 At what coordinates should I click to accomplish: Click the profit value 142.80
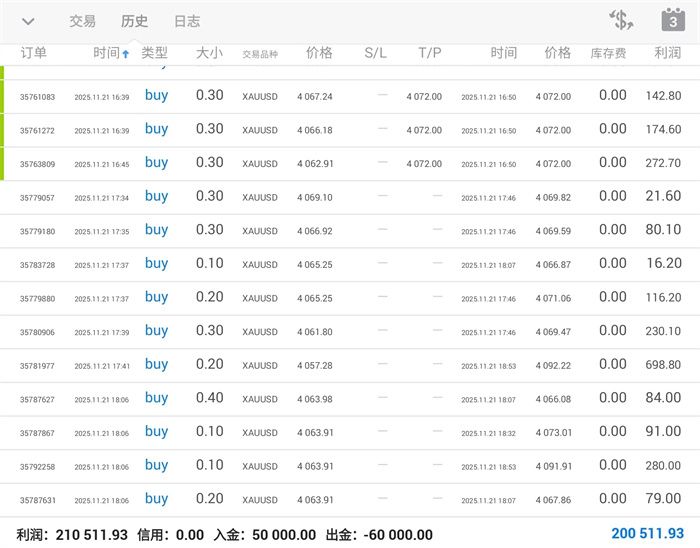click(x=663, y=95)
